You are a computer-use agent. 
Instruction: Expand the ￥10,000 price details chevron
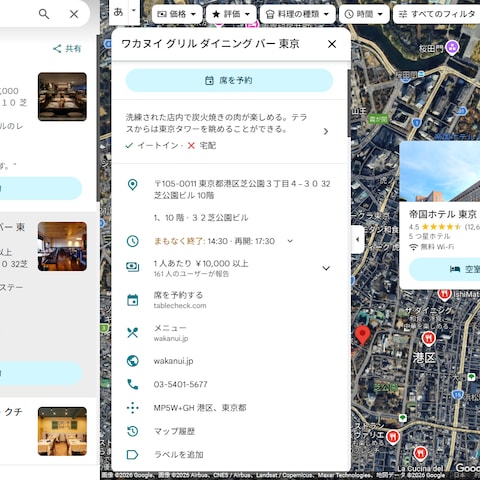click(326, 268)
